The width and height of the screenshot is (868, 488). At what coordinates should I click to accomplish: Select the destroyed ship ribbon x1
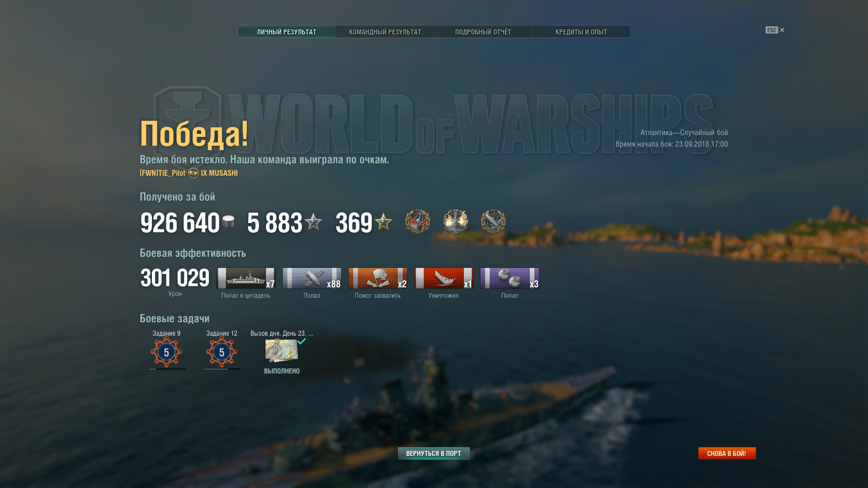pos(444,278)
